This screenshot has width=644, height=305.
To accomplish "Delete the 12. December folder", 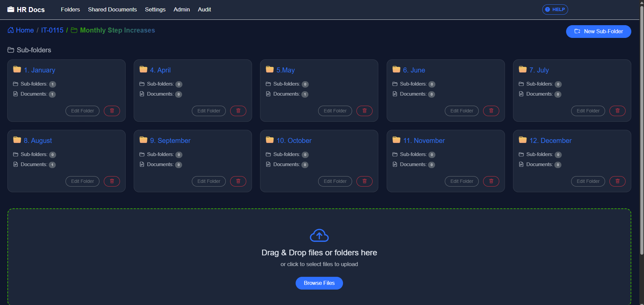I will 617,181.
